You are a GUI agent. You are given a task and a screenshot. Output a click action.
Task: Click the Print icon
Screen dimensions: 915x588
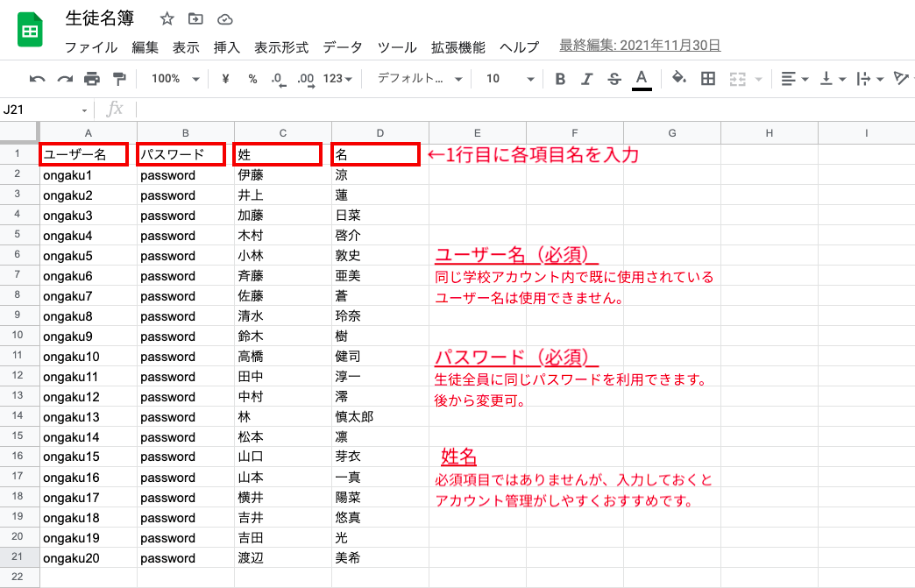[91, 78]
